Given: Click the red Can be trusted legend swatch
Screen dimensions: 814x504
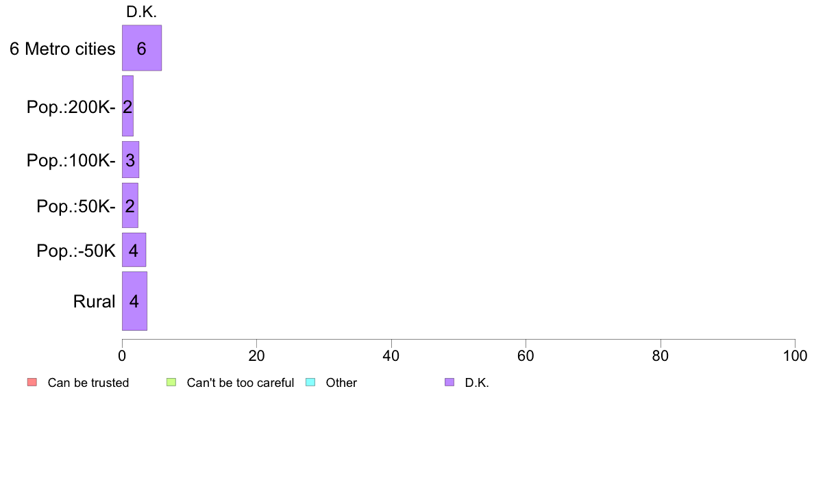Looking at the screenshot, I should coord(32,383).
